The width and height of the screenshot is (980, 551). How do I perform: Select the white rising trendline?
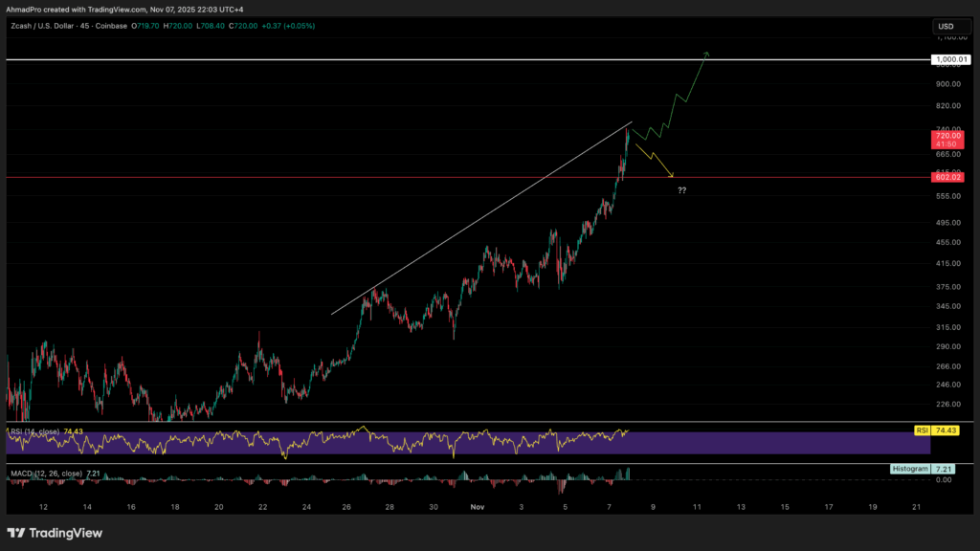[x=479, y=220]
